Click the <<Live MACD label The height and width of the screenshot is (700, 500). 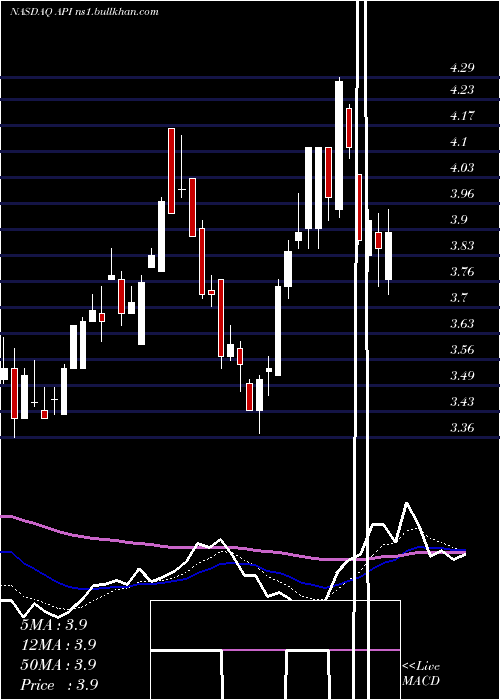point(421,673)
